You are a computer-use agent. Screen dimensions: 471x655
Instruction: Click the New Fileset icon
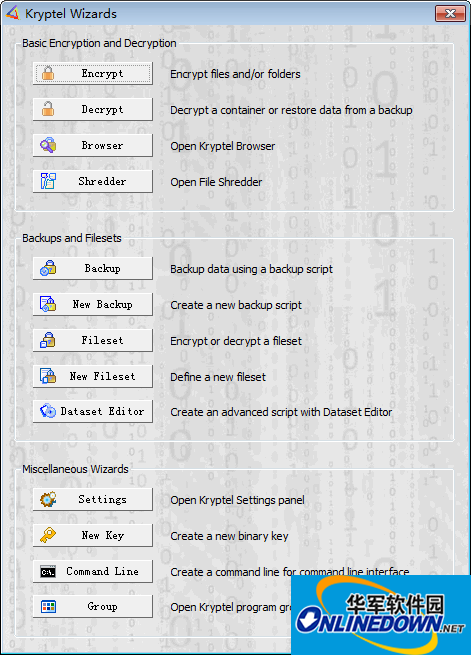point(48,376)
